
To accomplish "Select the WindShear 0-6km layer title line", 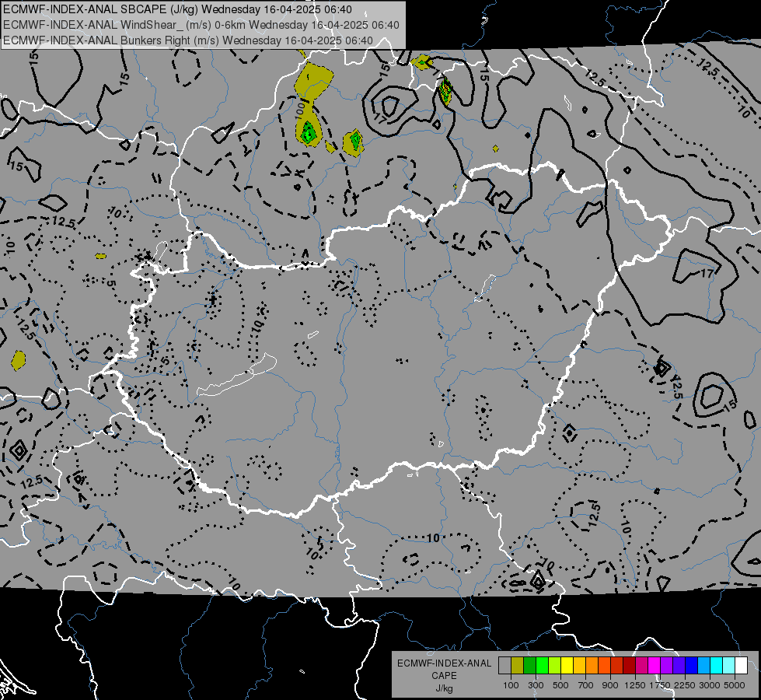I will (x=201, y=25).
